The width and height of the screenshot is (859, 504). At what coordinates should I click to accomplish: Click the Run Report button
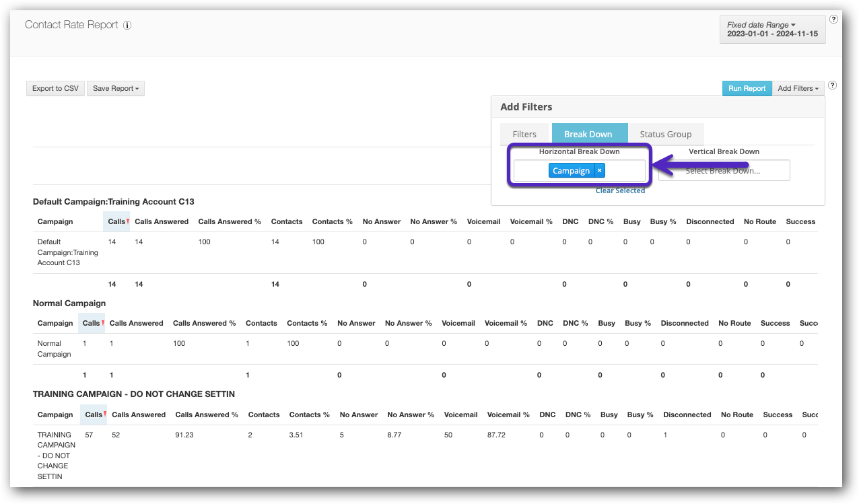coord(747,88)
